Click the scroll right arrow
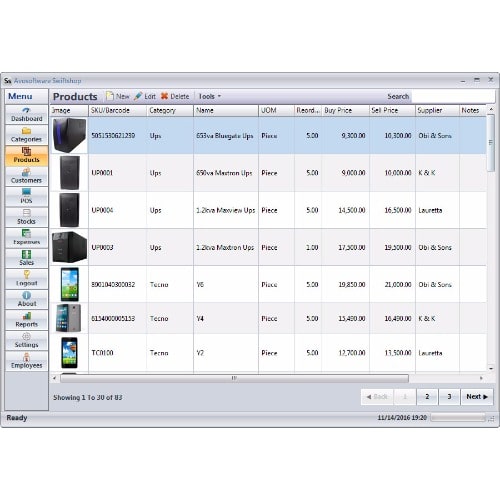 [x=481, y=378]
